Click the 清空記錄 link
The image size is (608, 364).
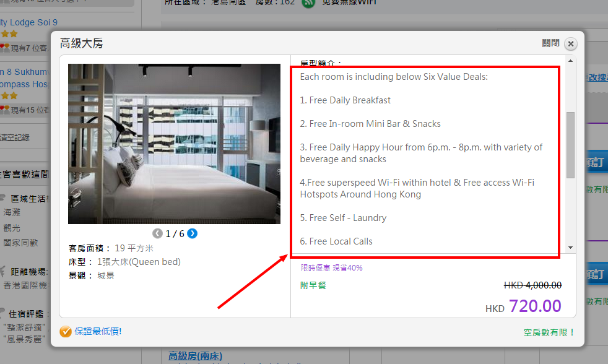click(x=15, y=137)
